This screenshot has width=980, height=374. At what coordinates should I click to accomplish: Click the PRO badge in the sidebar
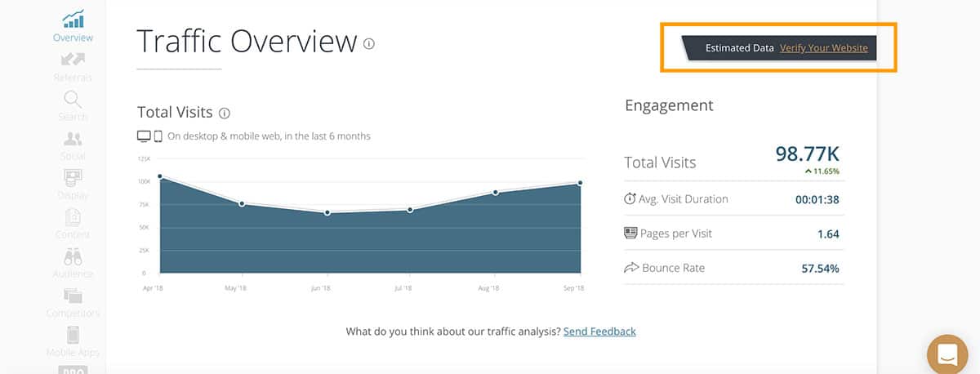tap(73, 369)
